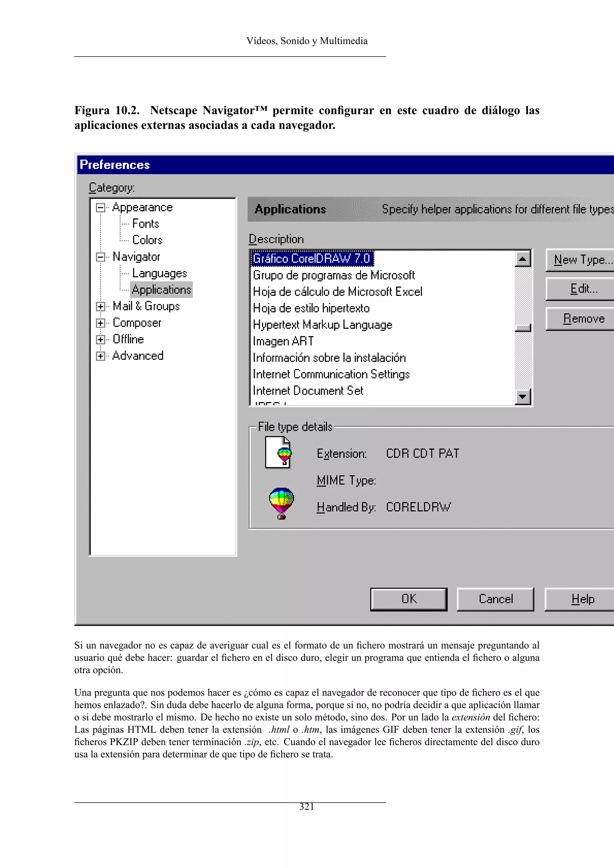Select Colors under Appearance
Image resolution: width=614 pixels, height=868 pixels.
pyautogui.click(x=147, y=240)
